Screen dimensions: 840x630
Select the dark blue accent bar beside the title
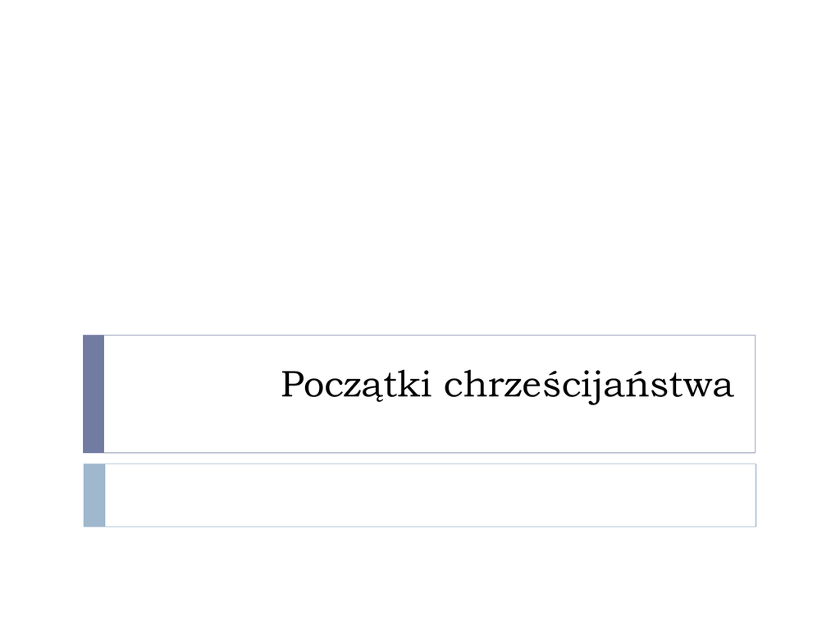(x=94, y=394)
